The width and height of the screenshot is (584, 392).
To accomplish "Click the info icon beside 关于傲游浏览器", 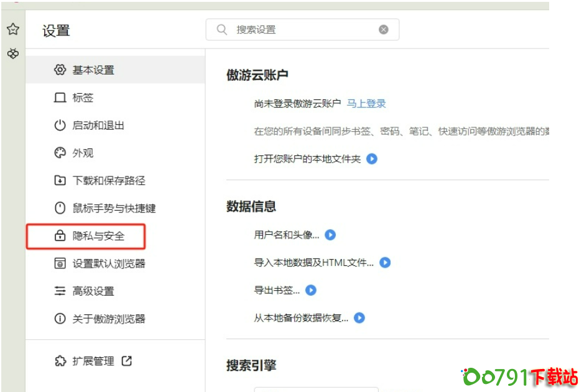I will (x=60, y=318).
